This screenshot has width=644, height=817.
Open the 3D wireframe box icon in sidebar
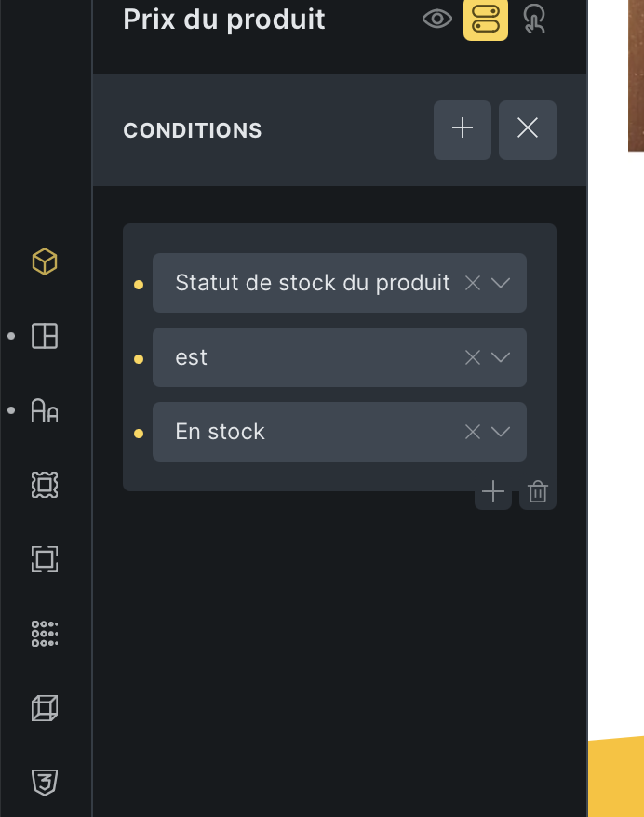(x=45, y=708)
